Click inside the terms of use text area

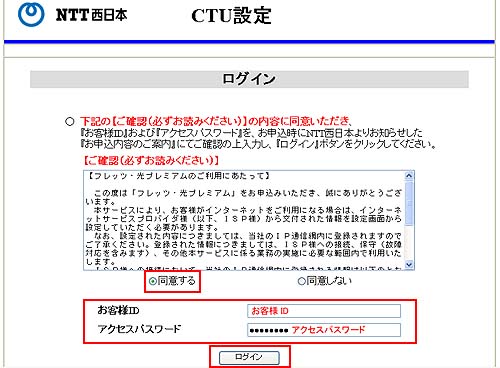point(244,220)
